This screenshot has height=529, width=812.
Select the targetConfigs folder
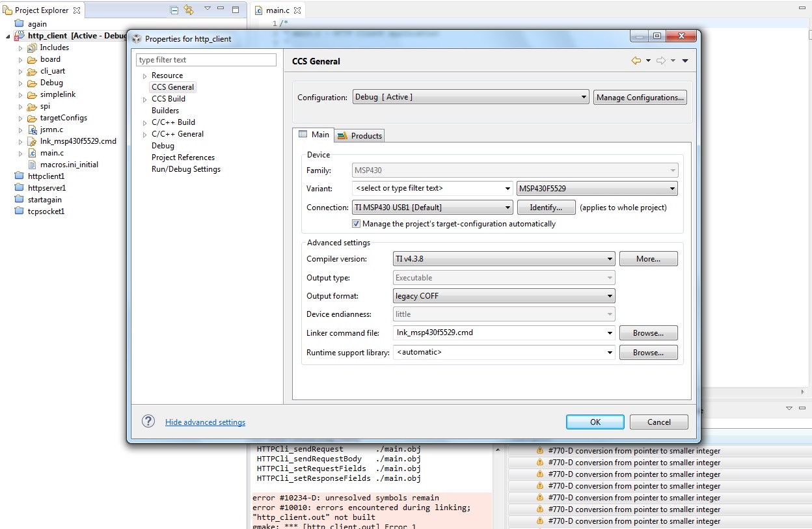(63, 118)
